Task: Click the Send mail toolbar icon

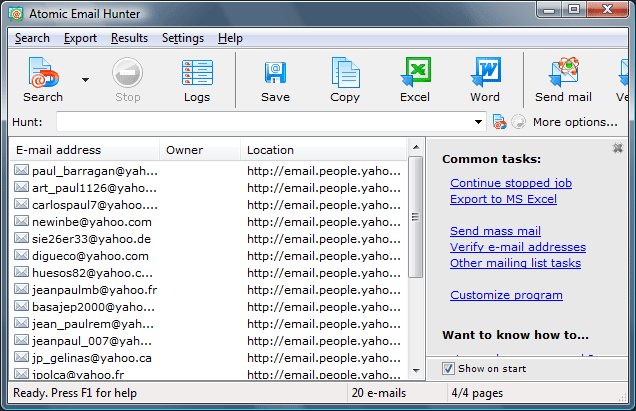Action: [x=563, y=80]
